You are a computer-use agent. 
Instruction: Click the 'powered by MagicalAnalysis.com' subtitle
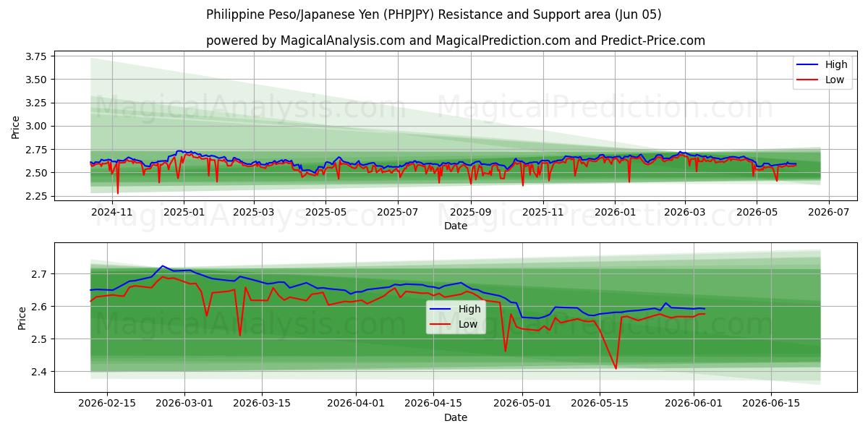pos(456,41)
